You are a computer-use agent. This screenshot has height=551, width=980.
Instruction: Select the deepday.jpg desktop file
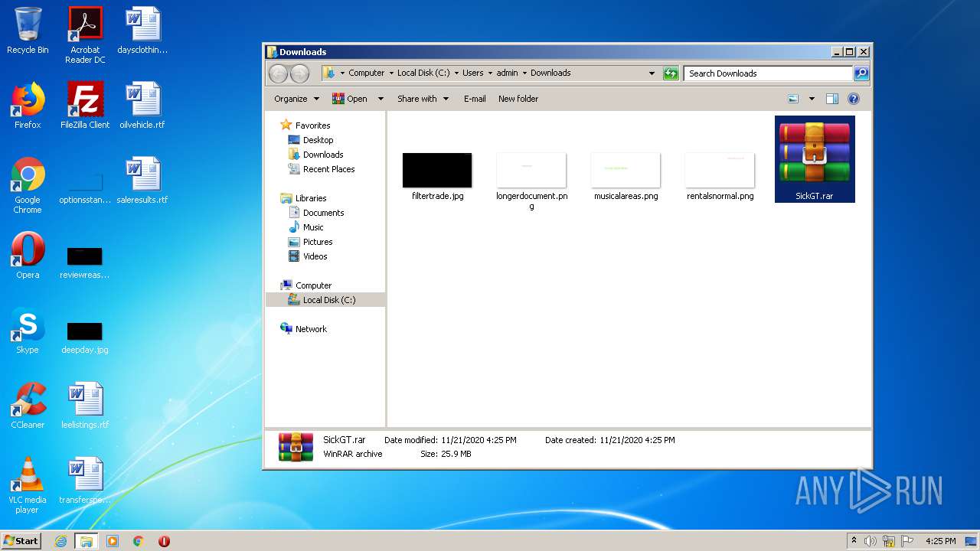pos(85,337)
